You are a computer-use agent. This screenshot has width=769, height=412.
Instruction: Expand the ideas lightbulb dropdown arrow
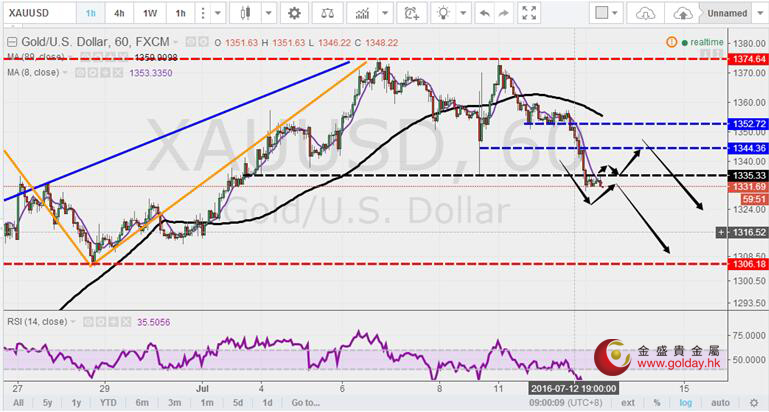click(463, 13)
